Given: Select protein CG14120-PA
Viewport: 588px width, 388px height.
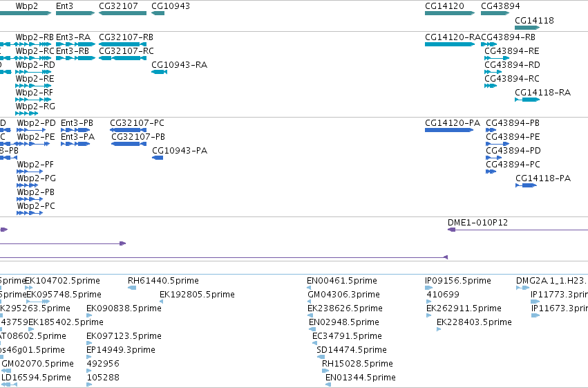Looking at the screenshot, I should coord(449,130).
